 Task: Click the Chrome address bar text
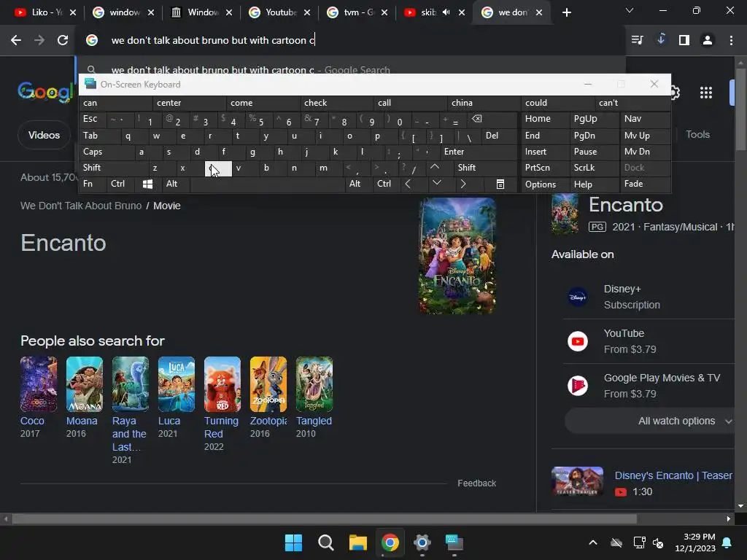tap(213, 41)
